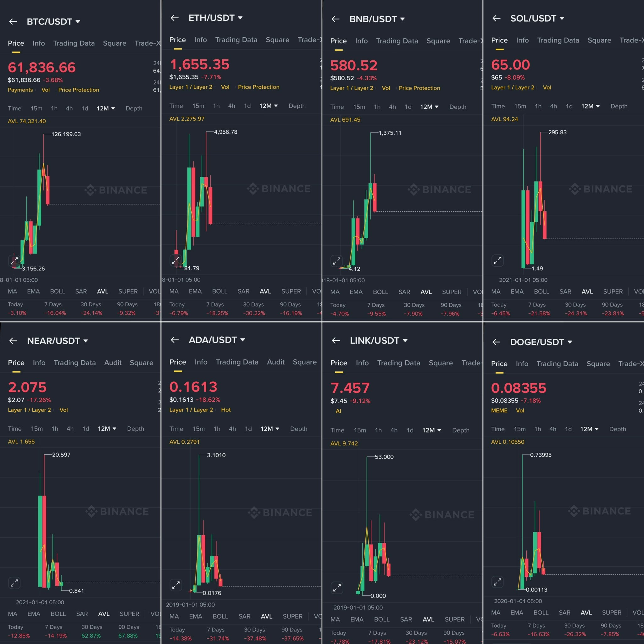Image resolution: width=644 pixels, height=644 pixels.
Task: Expand BNB/USDT chart to fullscreen
Action: pyautogui.click(x=337, y=261)
